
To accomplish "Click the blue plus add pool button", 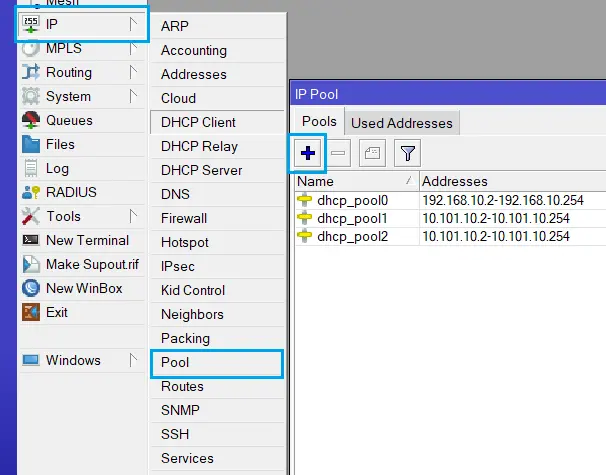I will (308, 154).
